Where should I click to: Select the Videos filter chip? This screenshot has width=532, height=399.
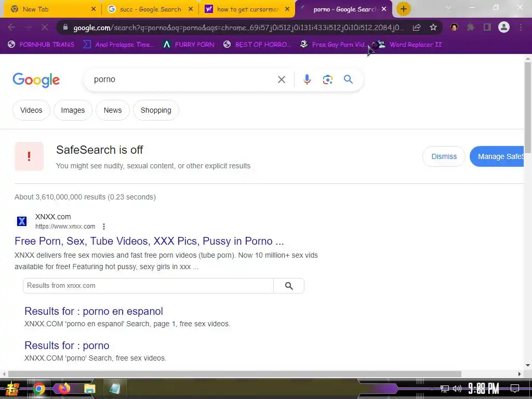(x=31, y=110)
